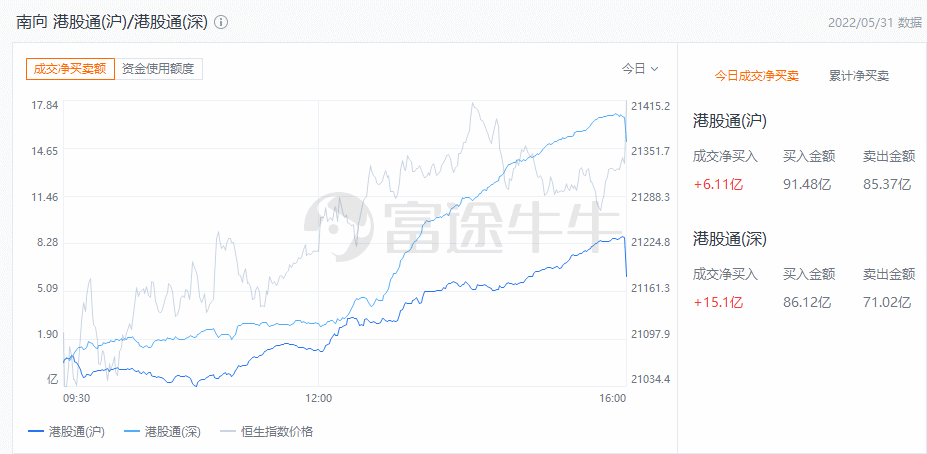Screen dimensions: 927x454
Task: Click the 2022/05/31 数据 date label
Action: coord(875,22)
